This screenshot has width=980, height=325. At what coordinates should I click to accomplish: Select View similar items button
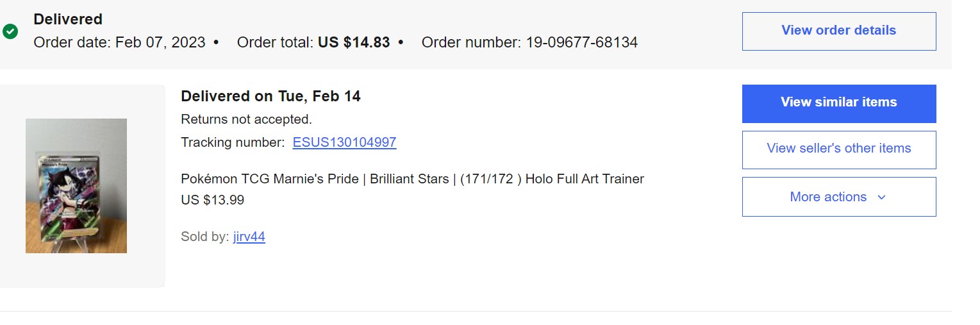(x=839, y=103)
